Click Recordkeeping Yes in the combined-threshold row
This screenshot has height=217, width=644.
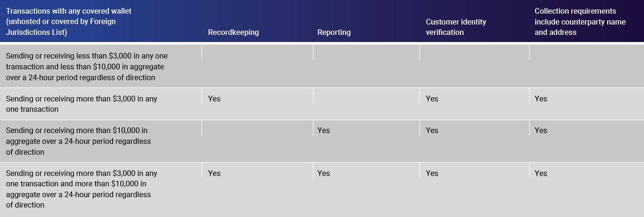[x=214, y=173]
